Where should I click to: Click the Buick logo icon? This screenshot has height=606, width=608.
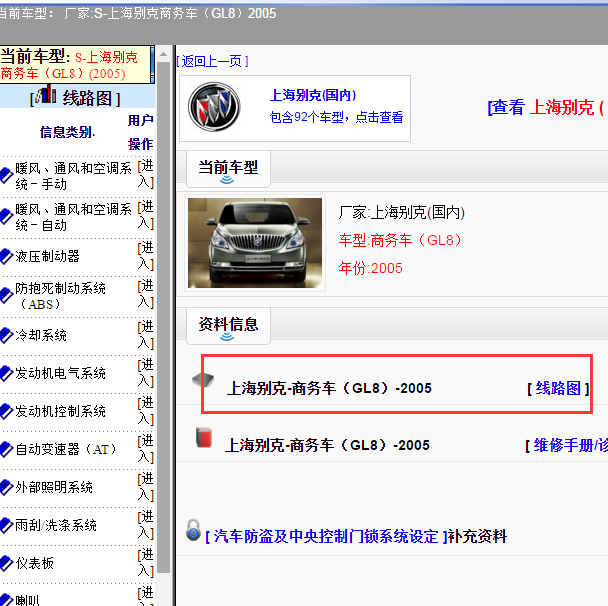[x=214, y=107]
